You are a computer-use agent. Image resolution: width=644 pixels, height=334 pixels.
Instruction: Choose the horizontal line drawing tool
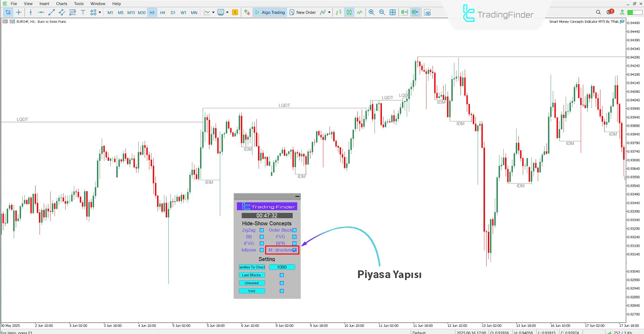(41, 12)
